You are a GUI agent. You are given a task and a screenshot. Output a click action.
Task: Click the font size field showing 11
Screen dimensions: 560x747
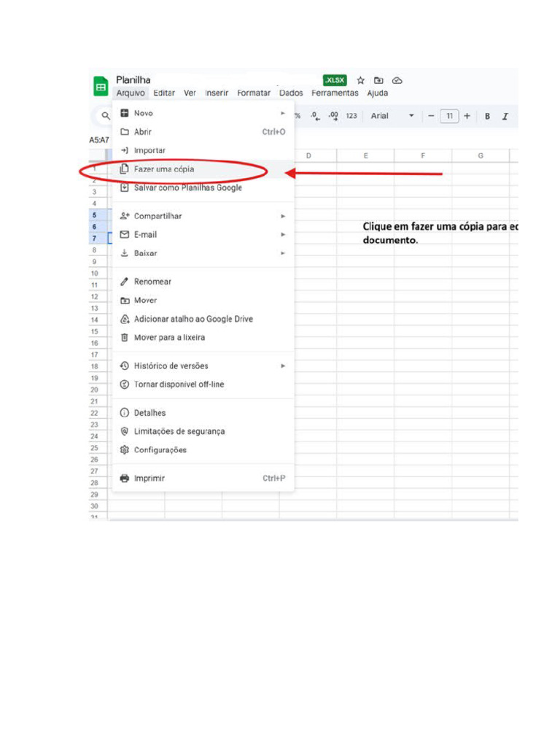(449, 116)
